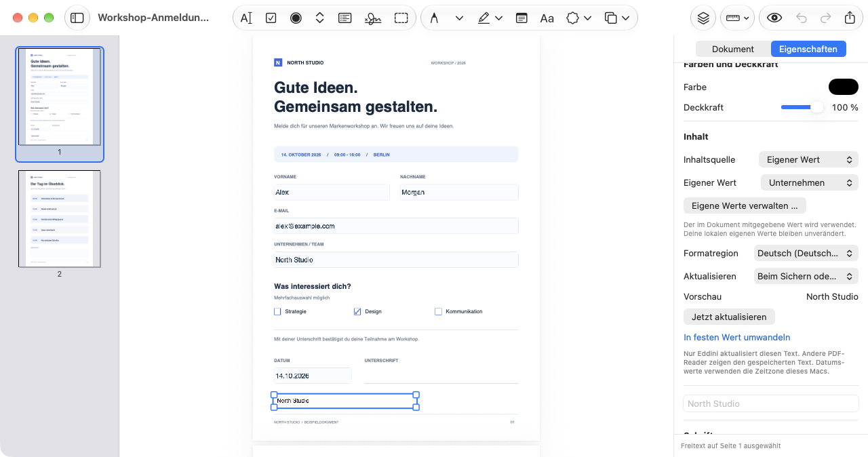Click the overlapping squares arrange icon
This screenshot has height=457, width=868.
610,18
